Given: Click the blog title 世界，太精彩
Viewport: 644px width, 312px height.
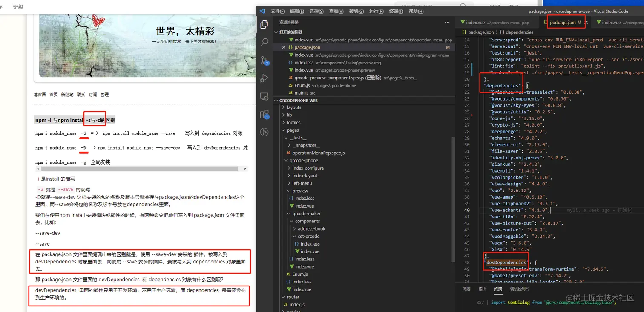Looking at the screenshot, I should [x=185, y=31].
